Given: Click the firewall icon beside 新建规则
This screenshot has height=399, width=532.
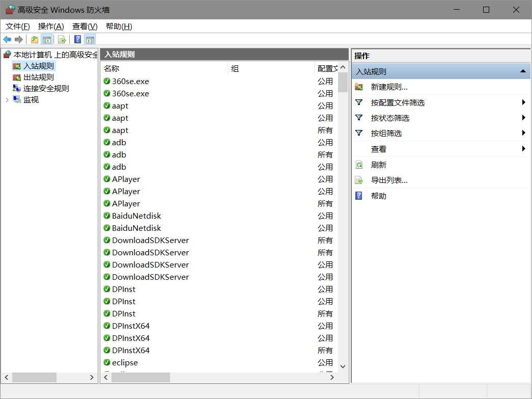Looking at the screenshot, I should pos(359,87).
